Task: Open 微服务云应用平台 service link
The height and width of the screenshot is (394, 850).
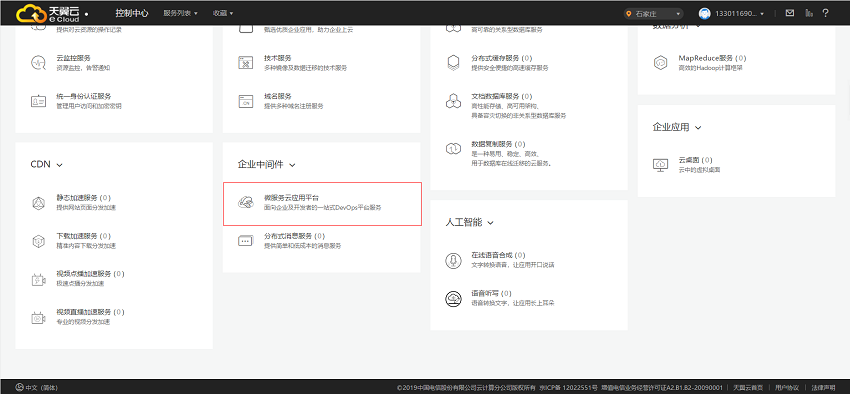Action: tap(291, 198)
